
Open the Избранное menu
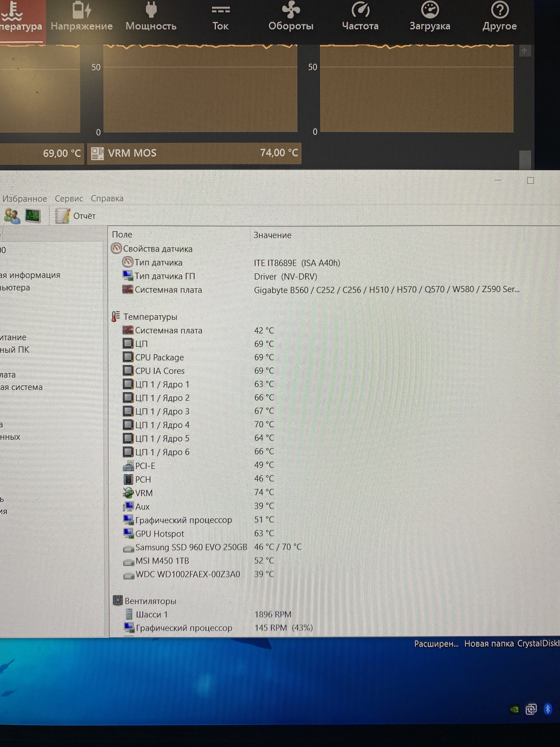pyautogui.click(x=25, y=198)
